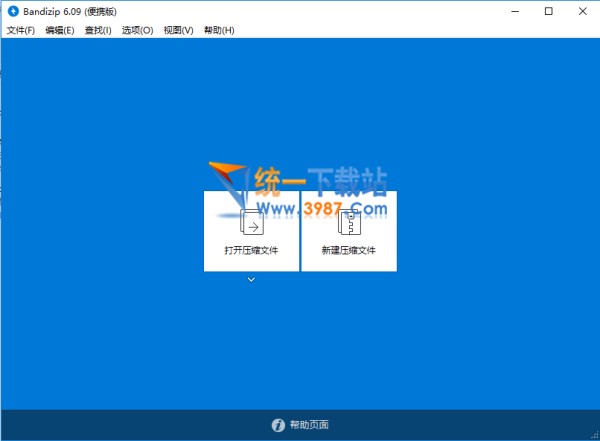Click the resize grip in bottom corner
The image size is (600, 441).
pos(595,435)
